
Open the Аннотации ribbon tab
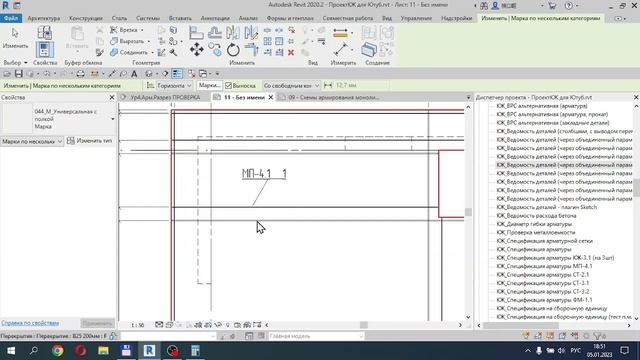tap(215, 18)
